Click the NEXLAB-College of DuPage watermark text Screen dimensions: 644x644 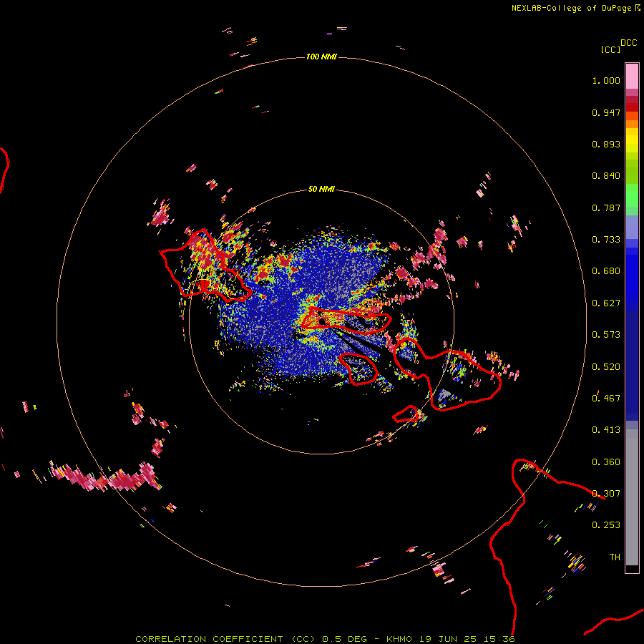[x=575, y=8]
